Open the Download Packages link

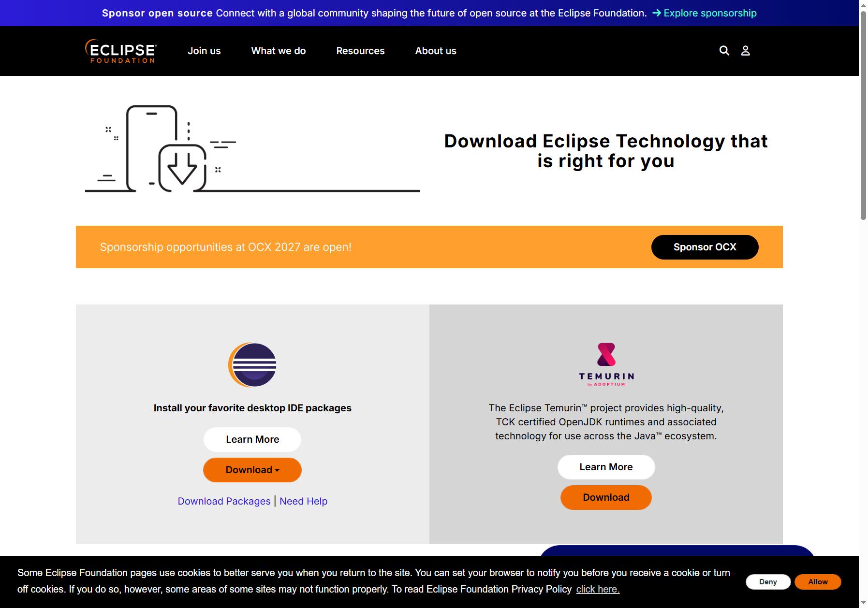(224, 501)
